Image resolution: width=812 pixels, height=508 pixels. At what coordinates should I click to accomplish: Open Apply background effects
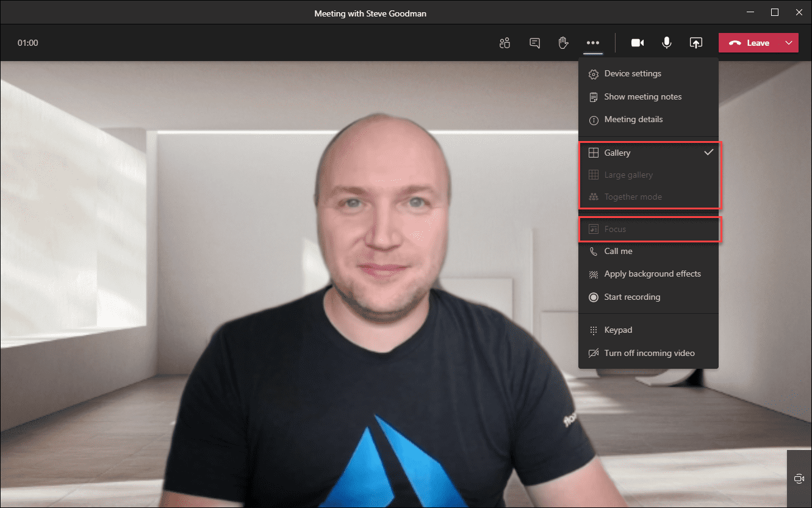click(649, 274)
